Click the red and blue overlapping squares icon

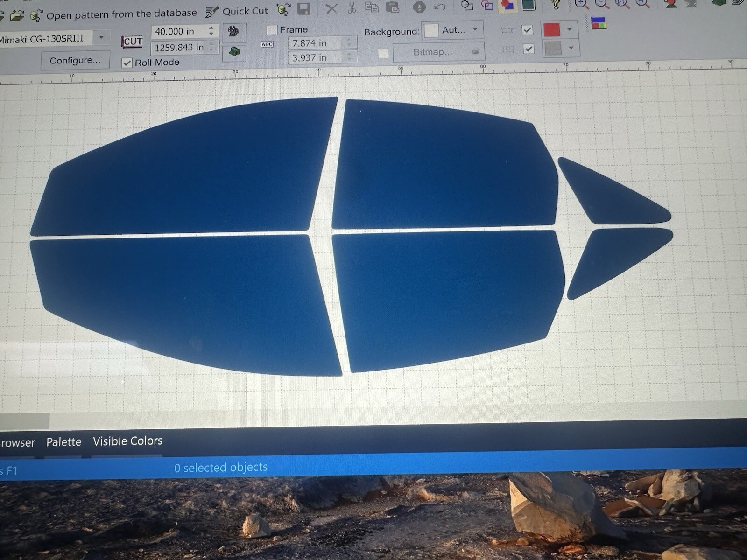click(x=487, y=6)
